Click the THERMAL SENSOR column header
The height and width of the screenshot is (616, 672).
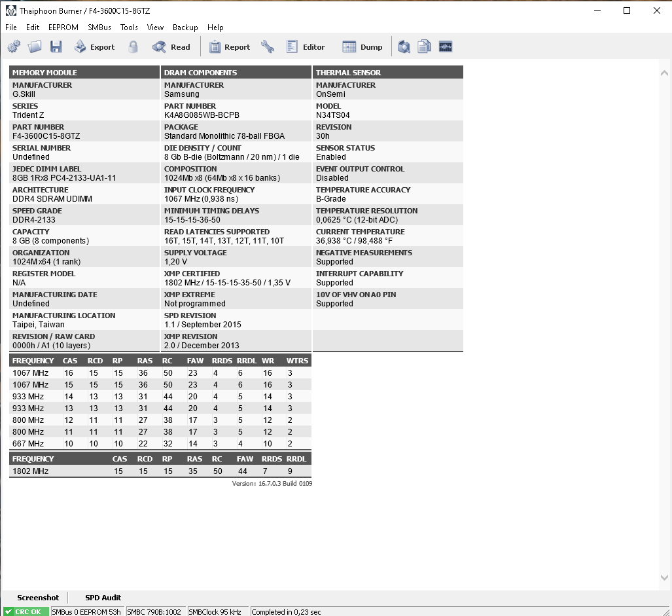pyautogui.click(x=388, y=73)
